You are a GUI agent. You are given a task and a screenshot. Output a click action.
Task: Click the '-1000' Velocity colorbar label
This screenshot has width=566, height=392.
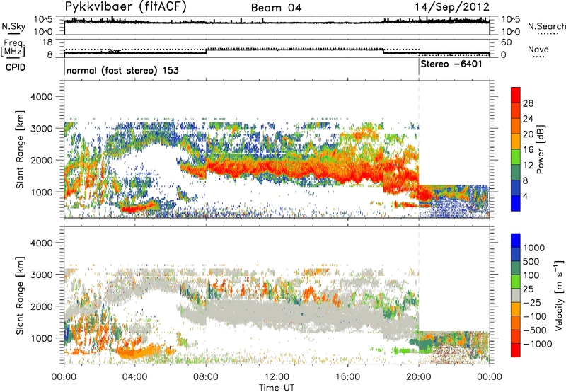coord(537,344)
